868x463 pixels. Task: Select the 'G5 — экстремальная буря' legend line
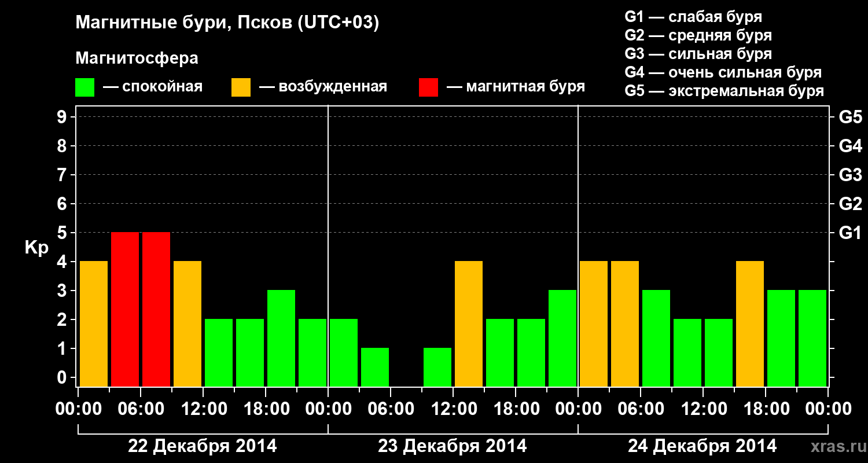[724, 91]
